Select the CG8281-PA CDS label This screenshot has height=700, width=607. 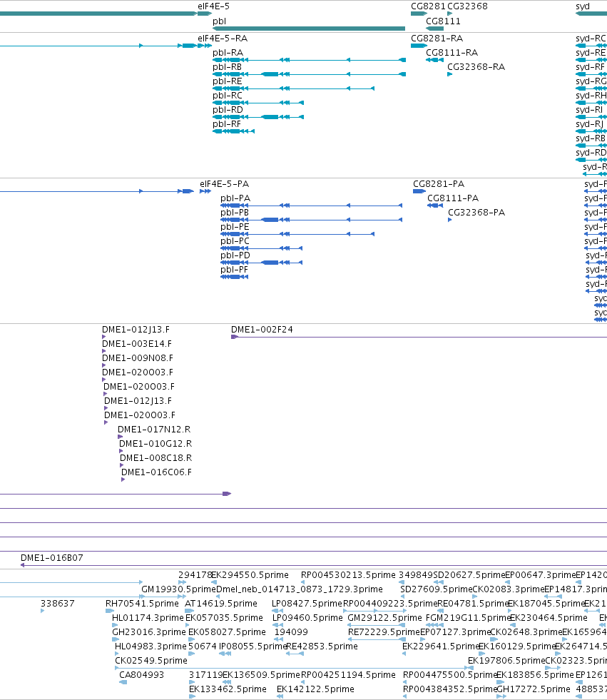438,184
